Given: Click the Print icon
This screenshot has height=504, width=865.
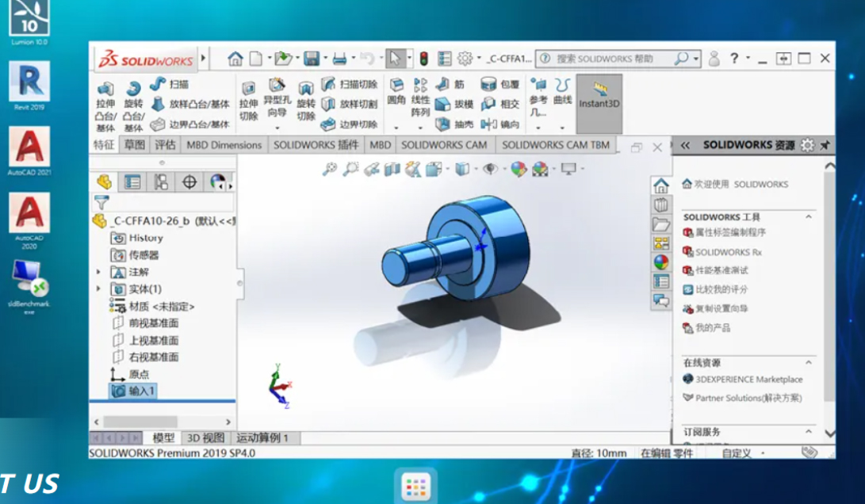Looking at the screenshot, I should pyautogui.click(x=339, y=59).
